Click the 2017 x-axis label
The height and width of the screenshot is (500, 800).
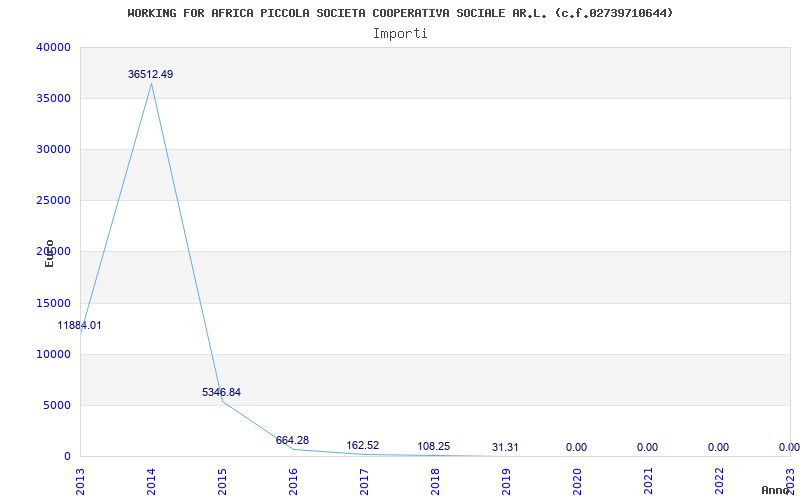pyautogui.click(x=364, y=482)
